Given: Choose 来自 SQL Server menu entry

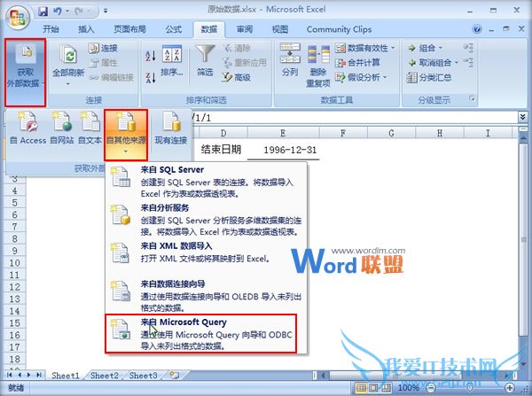Looking at the screenshot, I should click(207, 182).
